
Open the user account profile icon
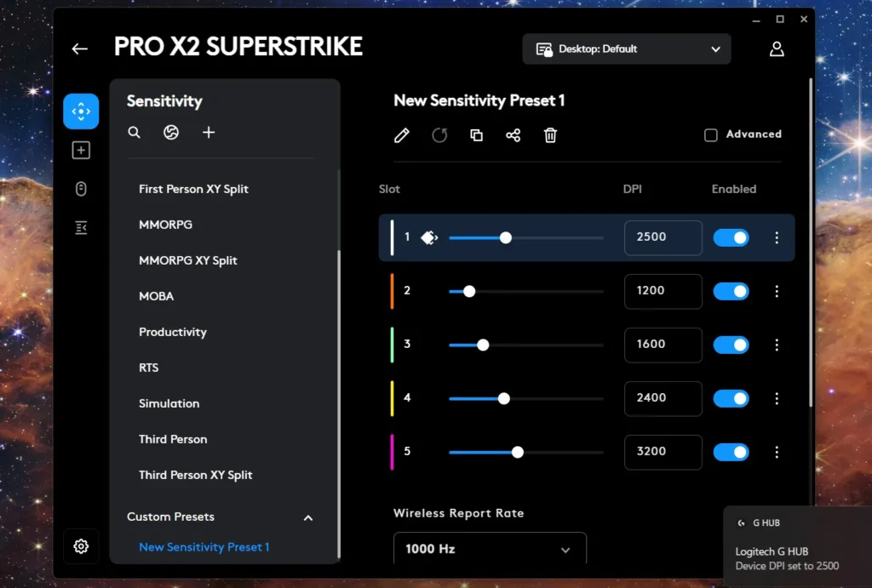(776, 49)
